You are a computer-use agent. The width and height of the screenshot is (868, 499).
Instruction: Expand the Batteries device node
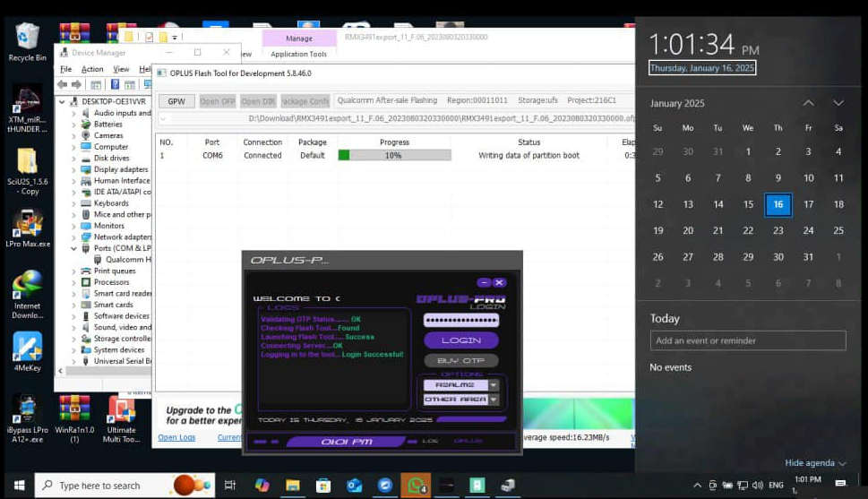pos(73,125)
